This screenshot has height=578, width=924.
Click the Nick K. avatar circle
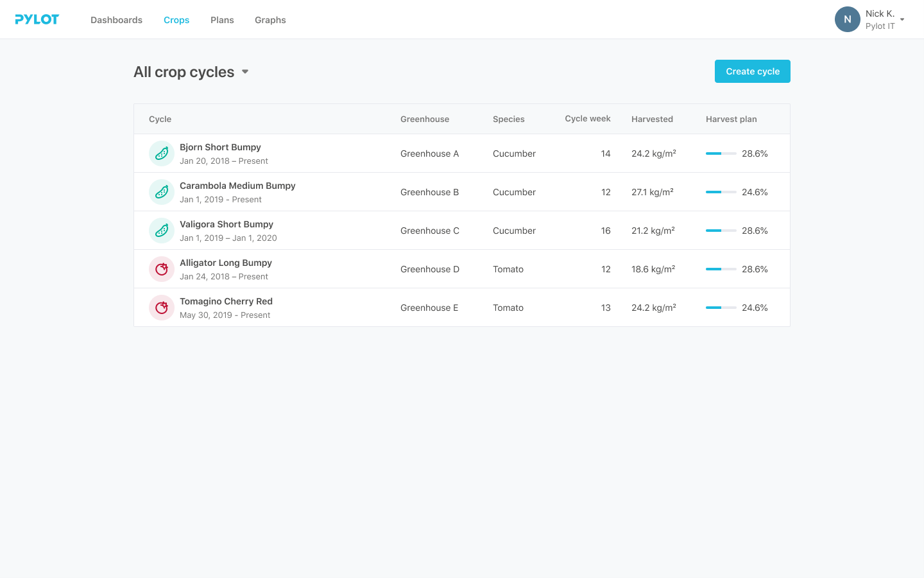point(847,19)
